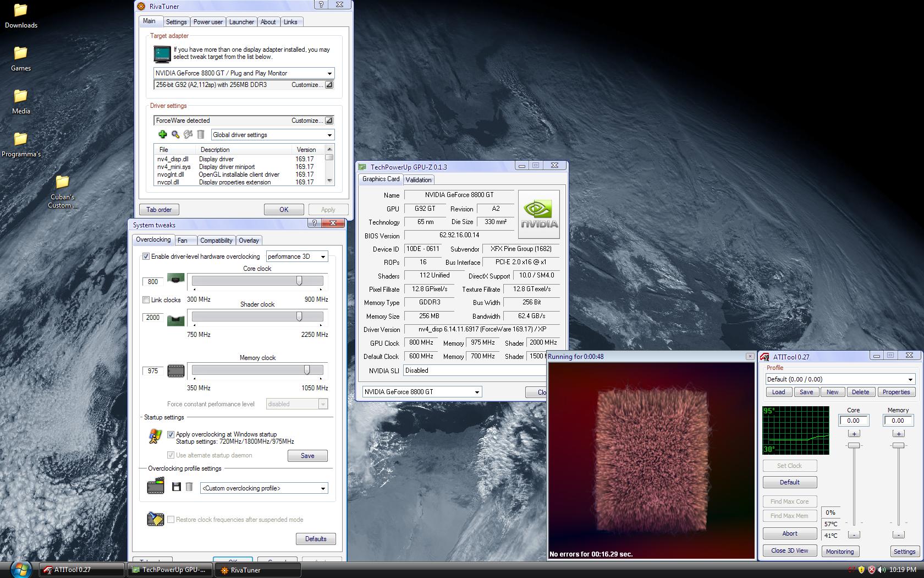924x578 pixels.
Task: Delete overclocking profile with trash icon
Action: coord(189,487)
